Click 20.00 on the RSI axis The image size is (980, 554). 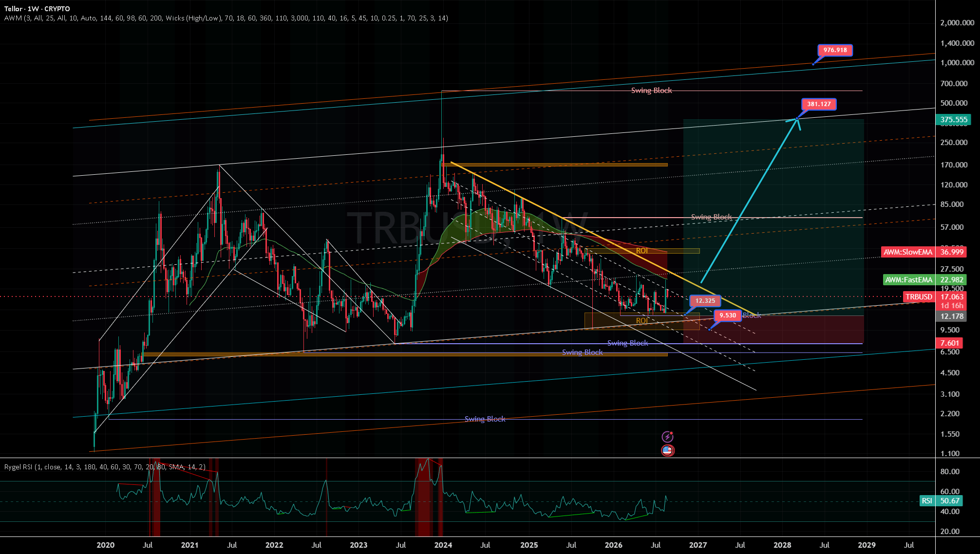point(950,532)
